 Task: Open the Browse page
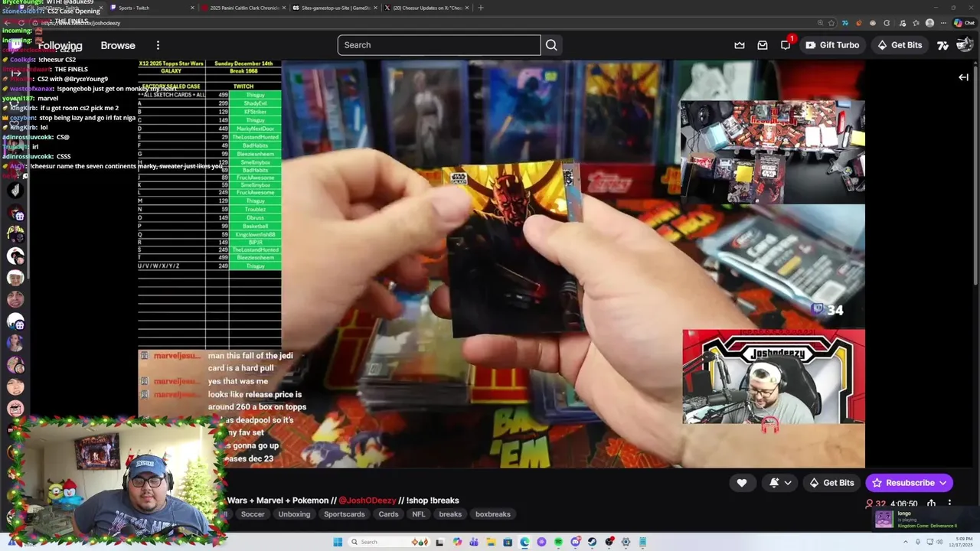pos(118,45)
